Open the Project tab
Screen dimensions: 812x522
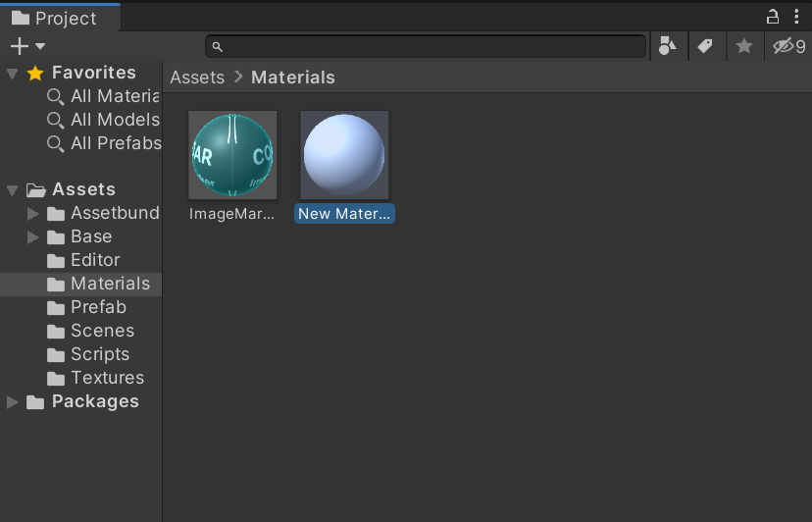tap(60, 19)
